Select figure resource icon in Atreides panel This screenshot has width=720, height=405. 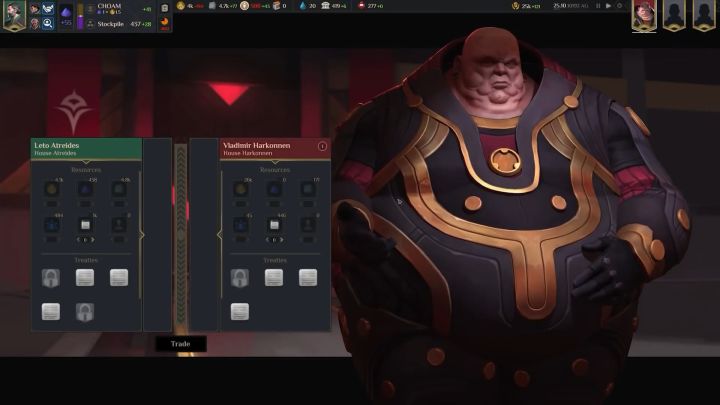pyautogui.click(x=119, y=225)
